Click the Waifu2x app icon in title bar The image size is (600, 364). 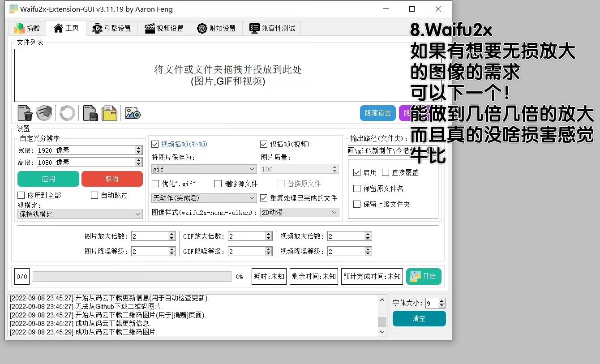[x=13, y=9]
